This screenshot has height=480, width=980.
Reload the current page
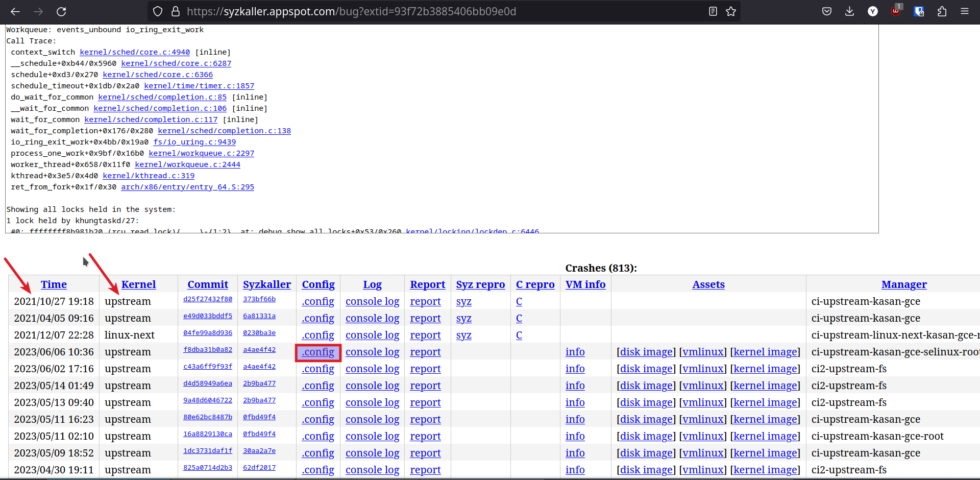61,11
